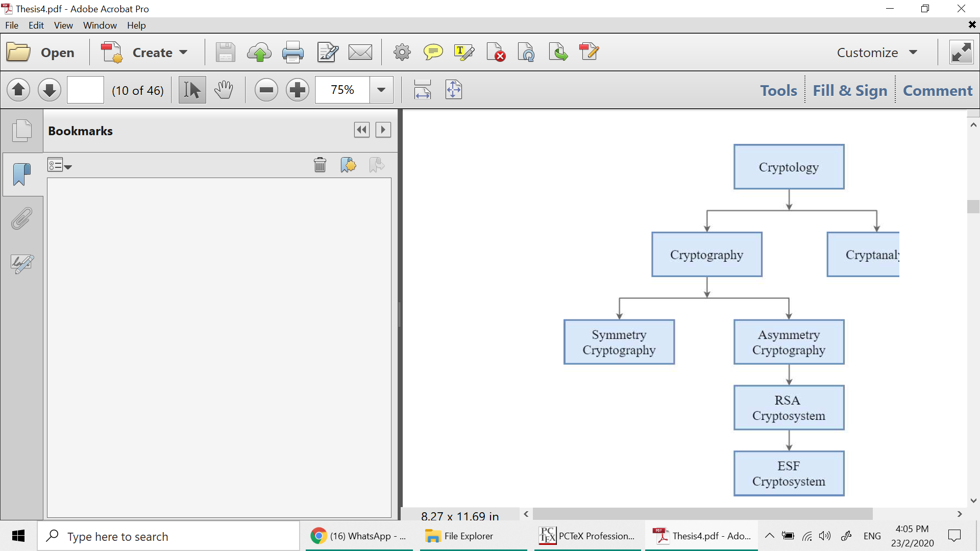Screen dimensions: 980x551
Task: Show the Attachments paperclip panel
Action: (22, 218)
